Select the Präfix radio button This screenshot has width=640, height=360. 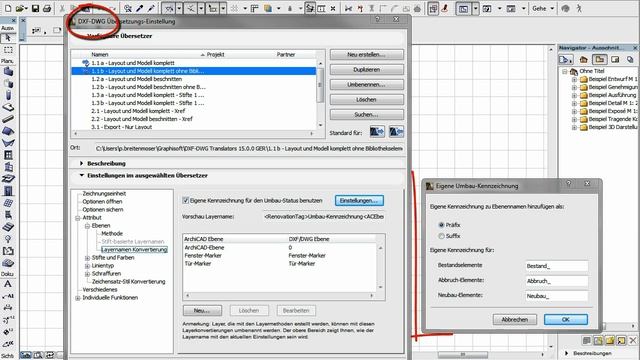441,225
